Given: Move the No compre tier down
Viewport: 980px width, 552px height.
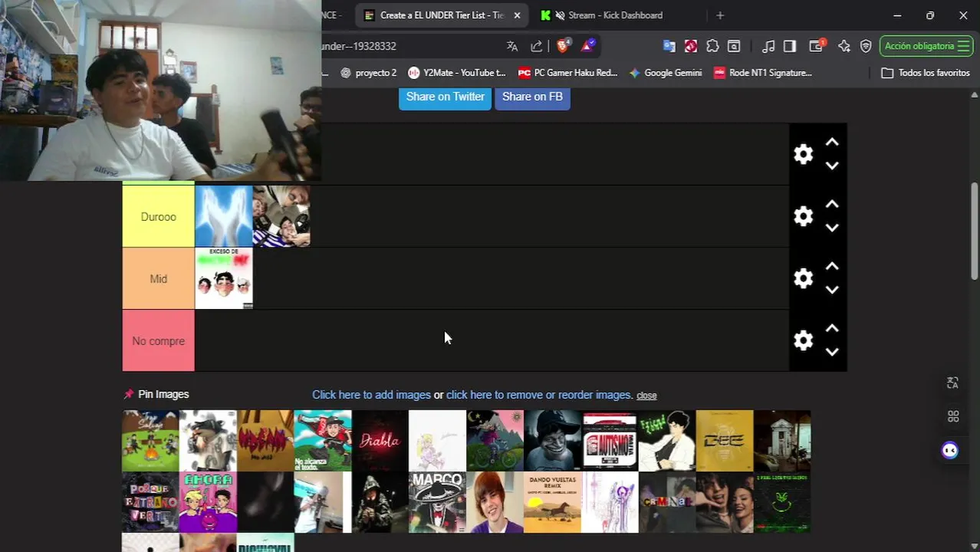Looking at the screenshot, I should (832, 352).
